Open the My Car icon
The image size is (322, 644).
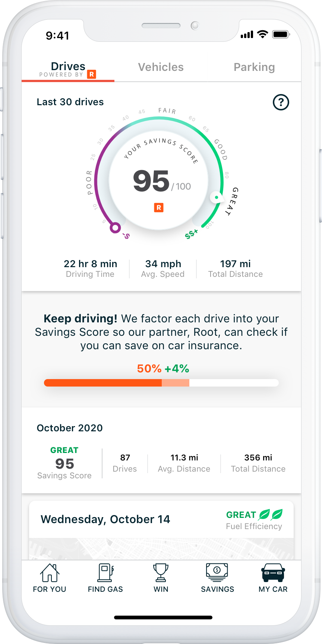click(x=273, y=573)
